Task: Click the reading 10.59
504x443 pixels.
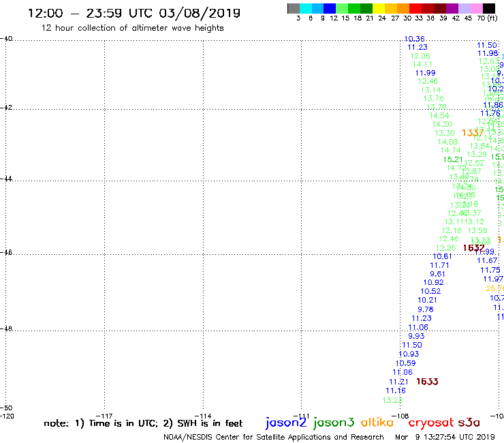Action: coord(406,363)
